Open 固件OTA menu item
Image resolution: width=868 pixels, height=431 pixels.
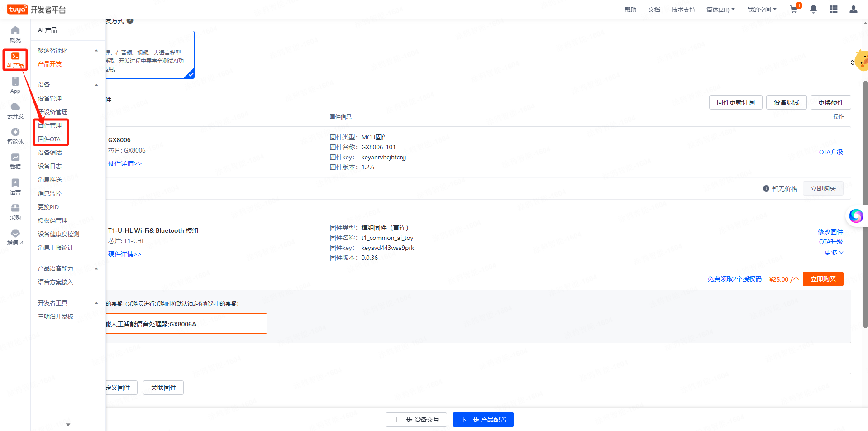[x=49, y=139]
